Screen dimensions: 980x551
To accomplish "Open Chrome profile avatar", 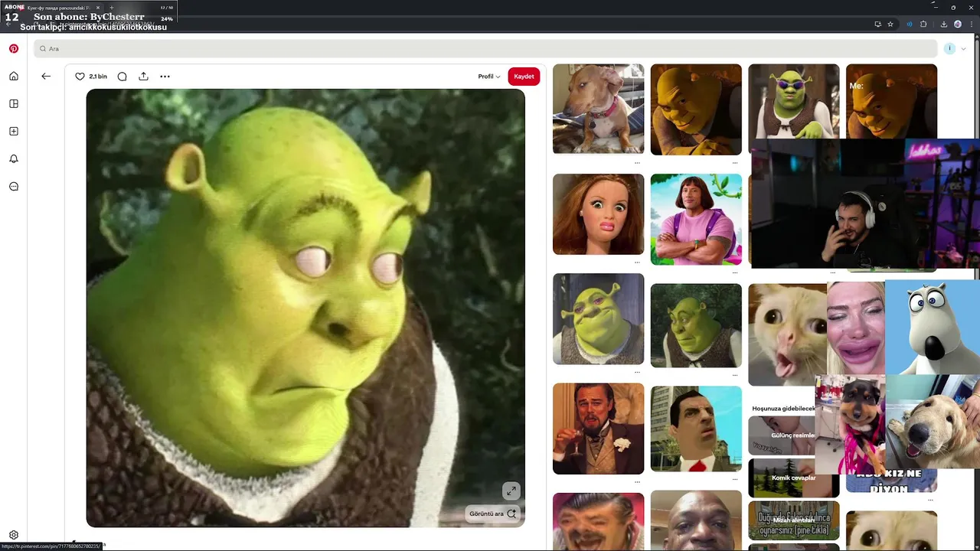I will [x=957, y=24].
